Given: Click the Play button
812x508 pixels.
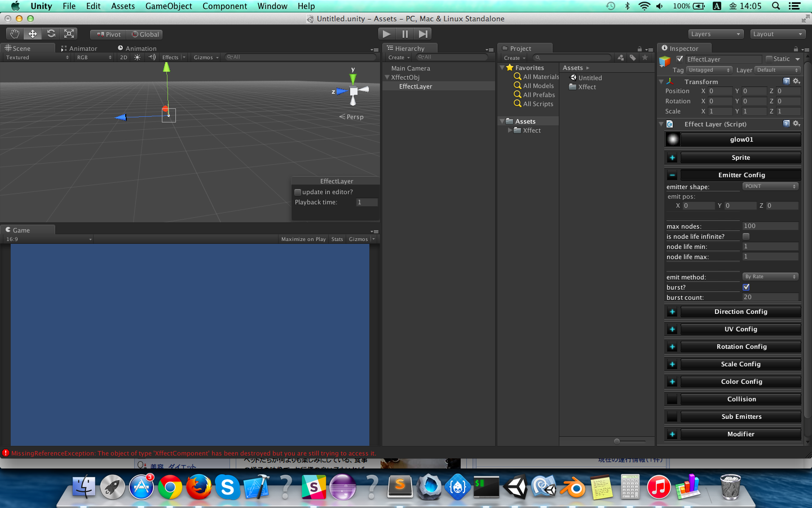Looking at the screenshot, I should click(386, 34).
